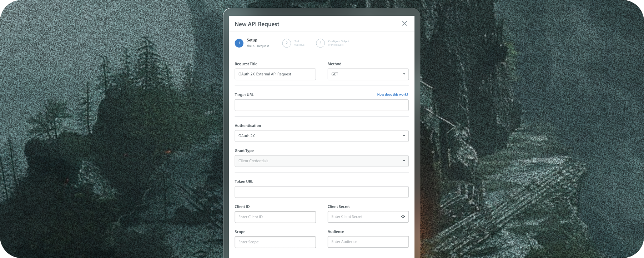Click the Enter Audience input field
The image size is (644, 258).
click(x=368, y=242)
